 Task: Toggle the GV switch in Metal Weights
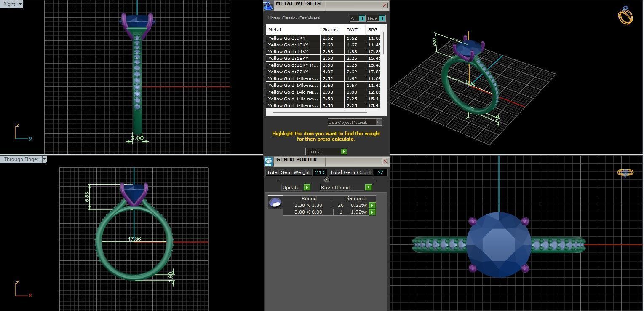[x=358, y=19]
